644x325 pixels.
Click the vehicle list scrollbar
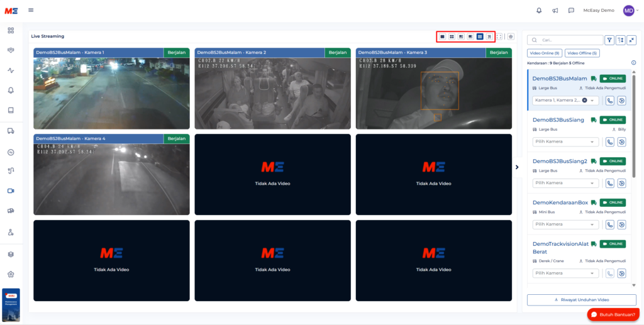(x=634, y=126)
